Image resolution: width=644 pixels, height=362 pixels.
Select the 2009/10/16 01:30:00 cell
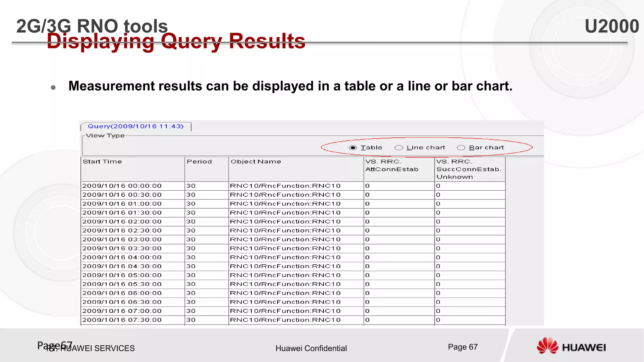point(133,213)
